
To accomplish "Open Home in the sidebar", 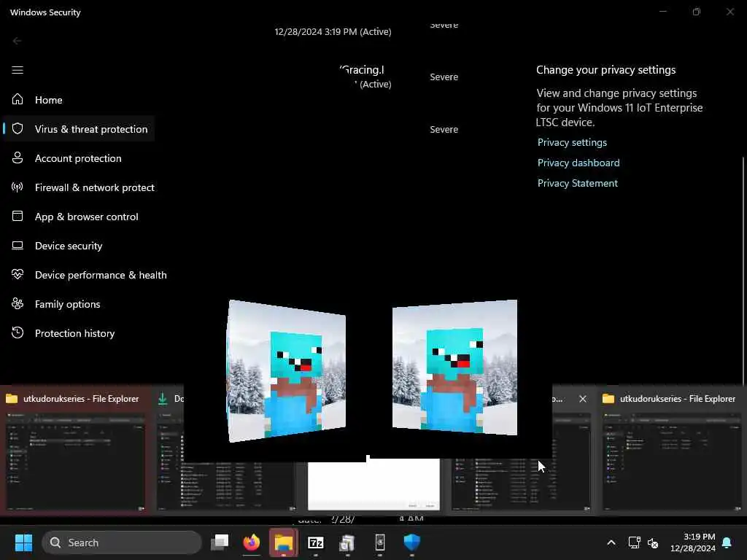I will coord(49,100).
